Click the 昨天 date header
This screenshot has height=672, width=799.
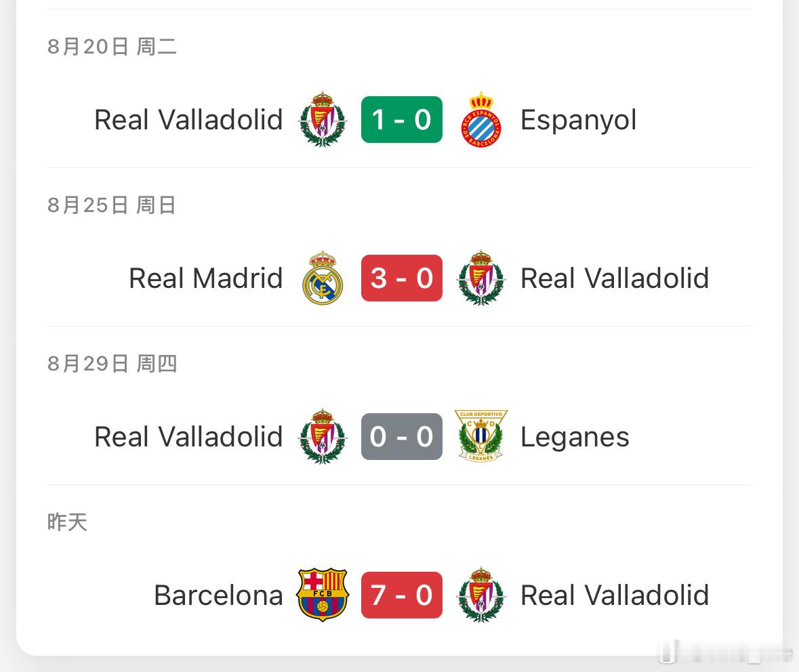pyautogui.click(x=67, y=522)
